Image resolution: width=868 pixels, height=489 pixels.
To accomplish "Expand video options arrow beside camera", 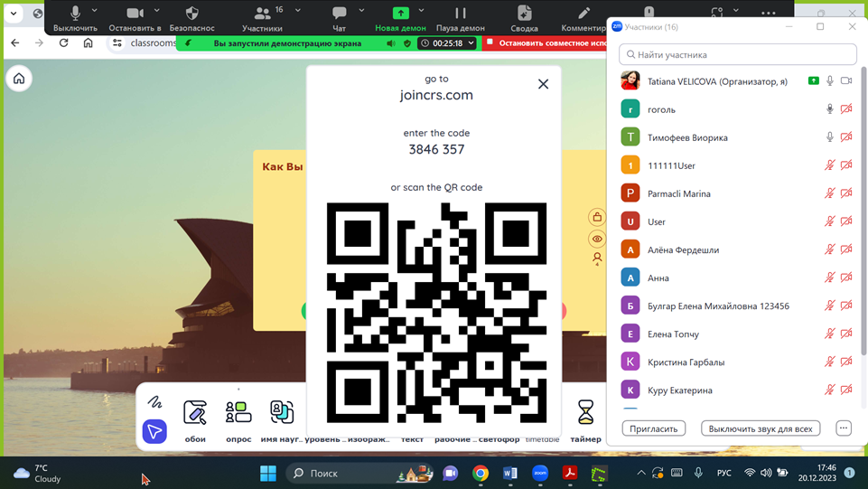I will click(156, 12).
